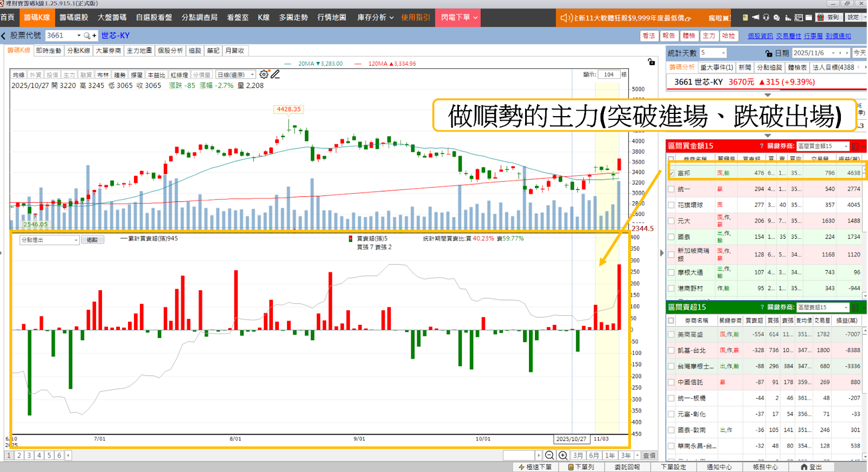The image size is (868, 472).
Task: Open the 到價通知 link
Action: tap(838, 36)
